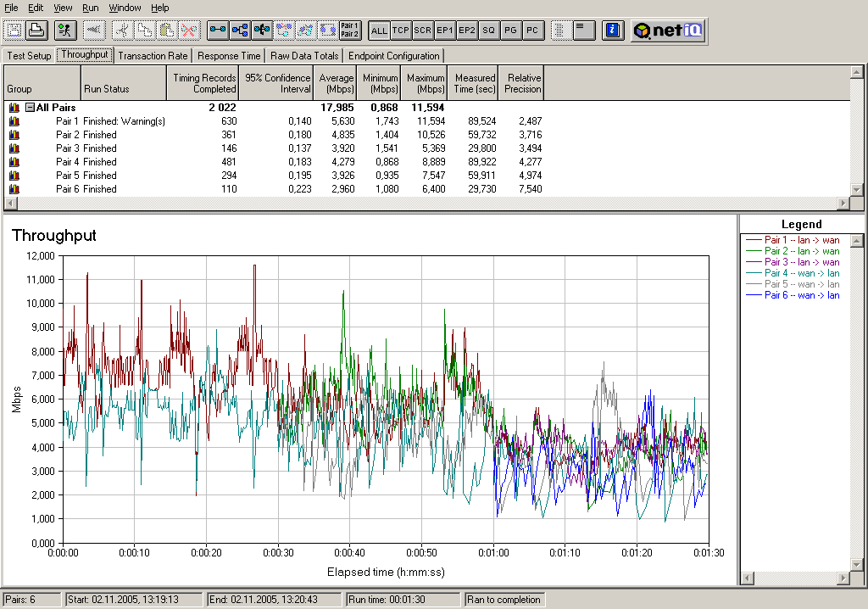Select Pair 6 entry in the Legend
This screenshot has height=609, width=868.
[801, 295]
